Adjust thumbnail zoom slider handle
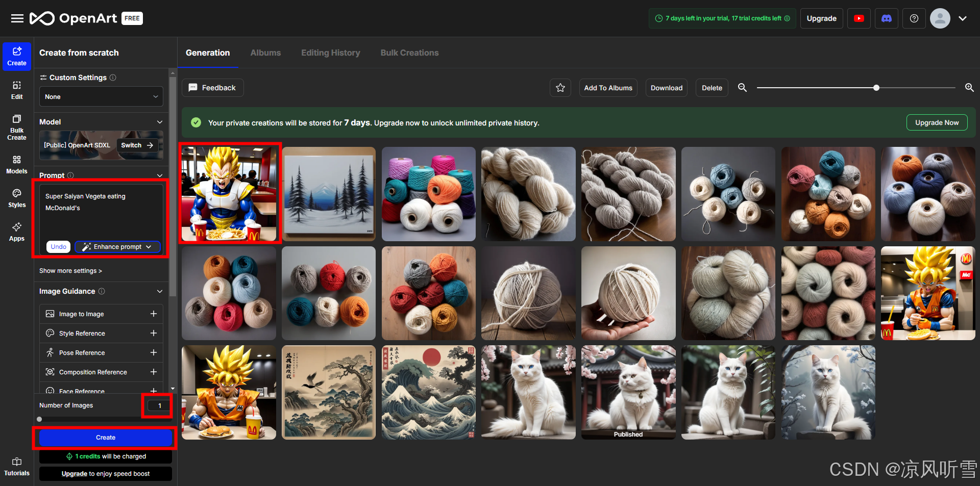The width and height of the screenshot is (980, 486). pos(876,88)
